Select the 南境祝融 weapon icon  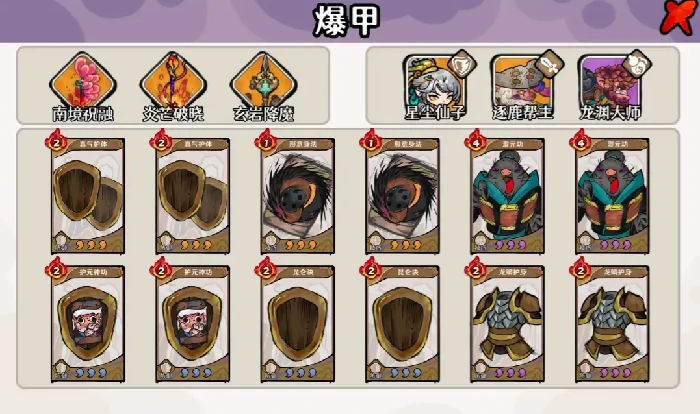coord(83,83)
